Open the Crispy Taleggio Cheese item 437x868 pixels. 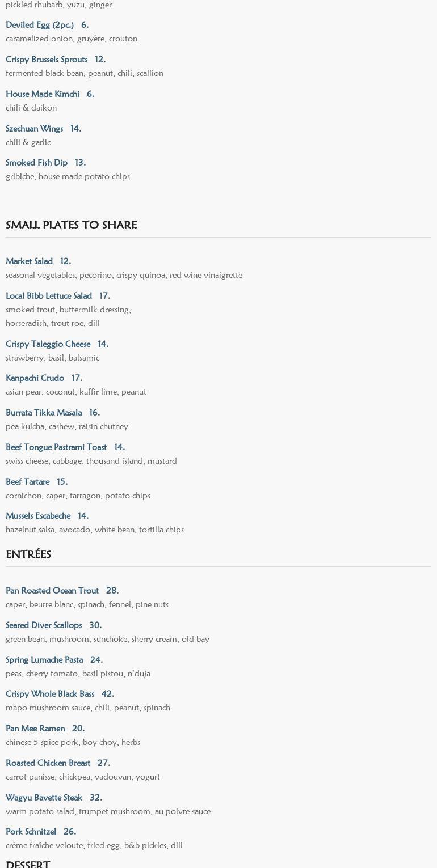(x=48, y=344)
